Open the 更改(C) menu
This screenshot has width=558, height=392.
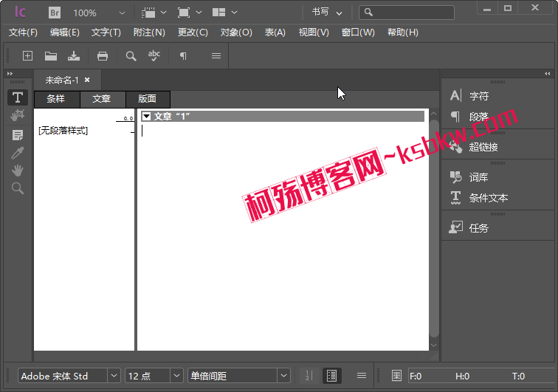point(193,32)
